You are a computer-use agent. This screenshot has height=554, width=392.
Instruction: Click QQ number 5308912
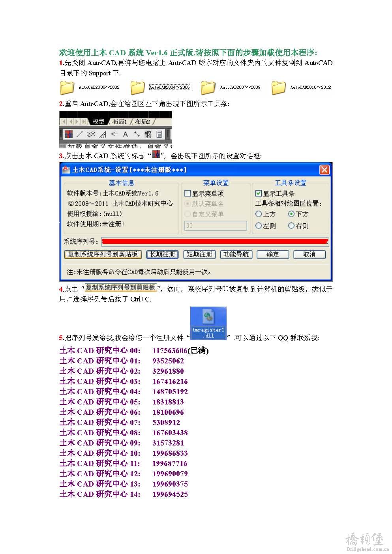click(166, 422)
